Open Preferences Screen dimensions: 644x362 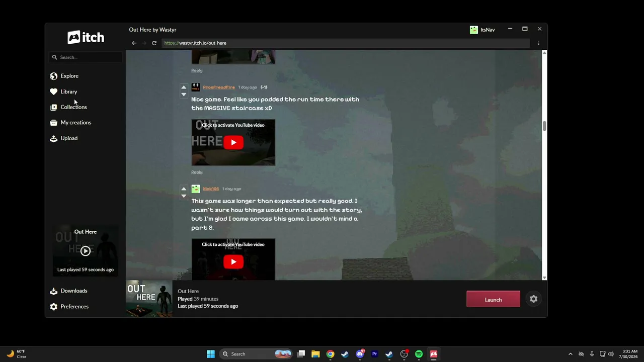coord(74,306)
